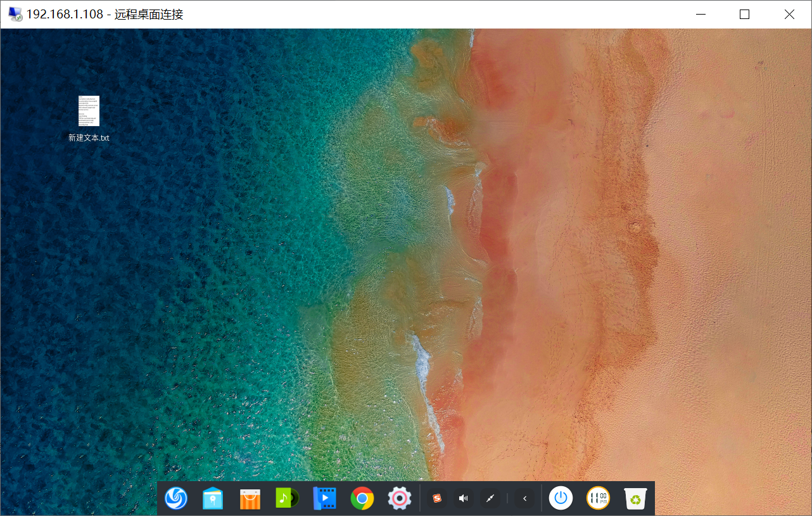The height and width of the screenshot is (516, 812).
Task: Open the Deepin Launcher from the dock
Action: [x=175, y=498]
